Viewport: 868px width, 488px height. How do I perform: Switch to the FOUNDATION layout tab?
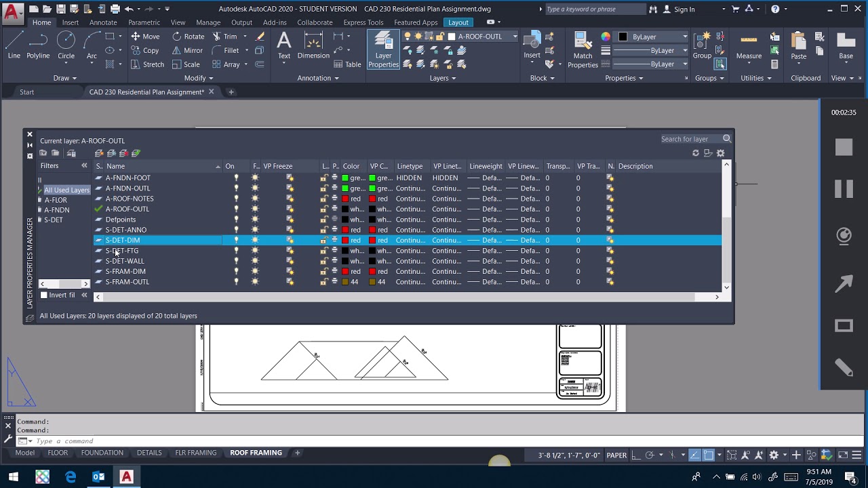(102, 453)
